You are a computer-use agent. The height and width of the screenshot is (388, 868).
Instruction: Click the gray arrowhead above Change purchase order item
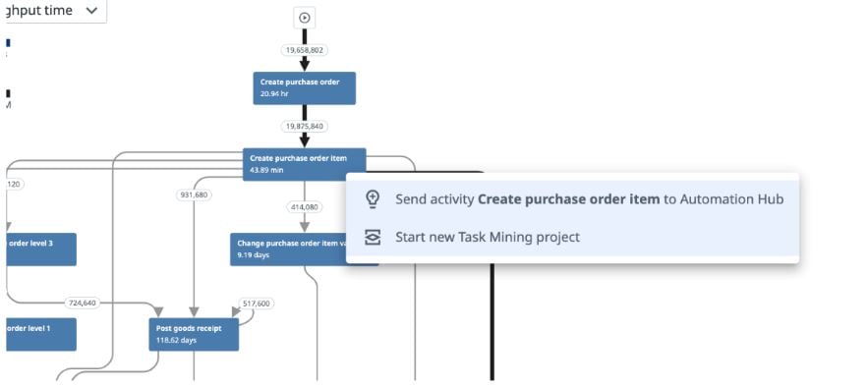pyautogui.click(x=304, y=227)
